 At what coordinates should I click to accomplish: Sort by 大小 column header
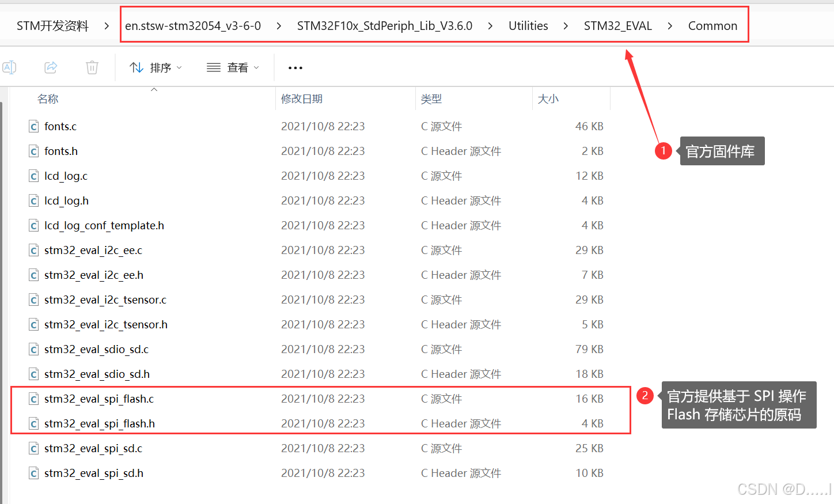548,99
